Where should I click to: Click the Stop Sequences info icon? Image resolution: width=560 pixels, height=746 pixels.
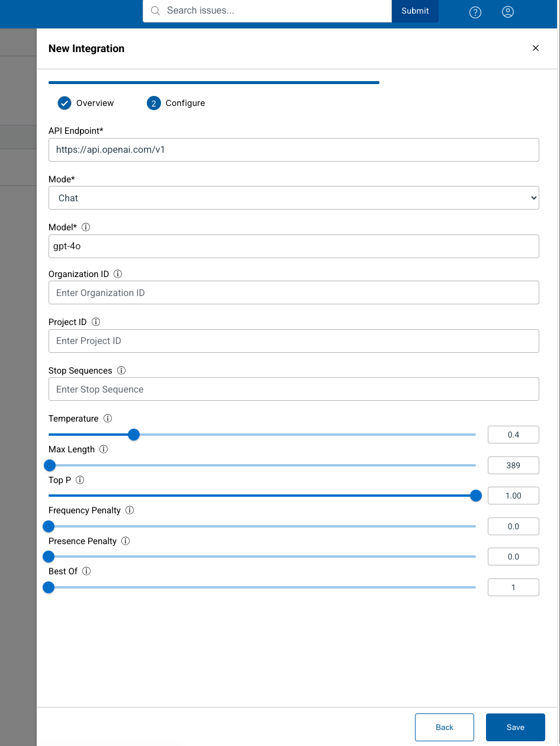121,371
